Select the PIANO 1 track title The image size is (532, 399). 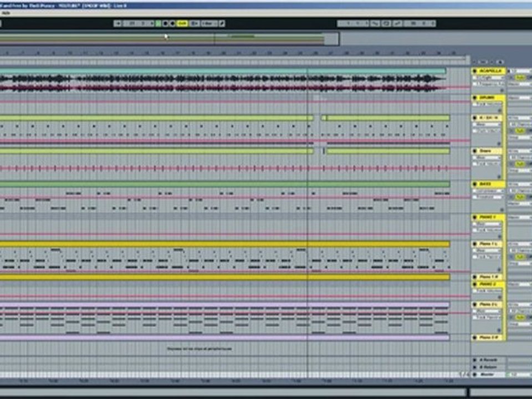488,217
